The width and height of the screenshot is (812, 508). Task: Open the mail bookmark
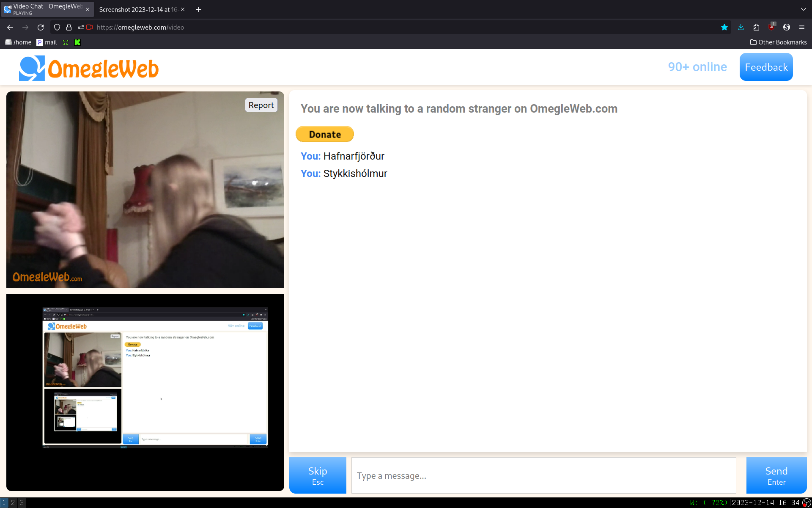(x=47, y=42)
